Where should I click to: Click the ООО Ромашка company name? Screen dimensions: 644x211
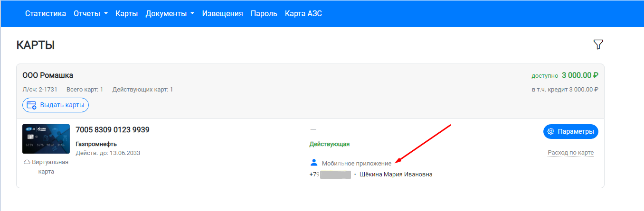coord(48,75)
